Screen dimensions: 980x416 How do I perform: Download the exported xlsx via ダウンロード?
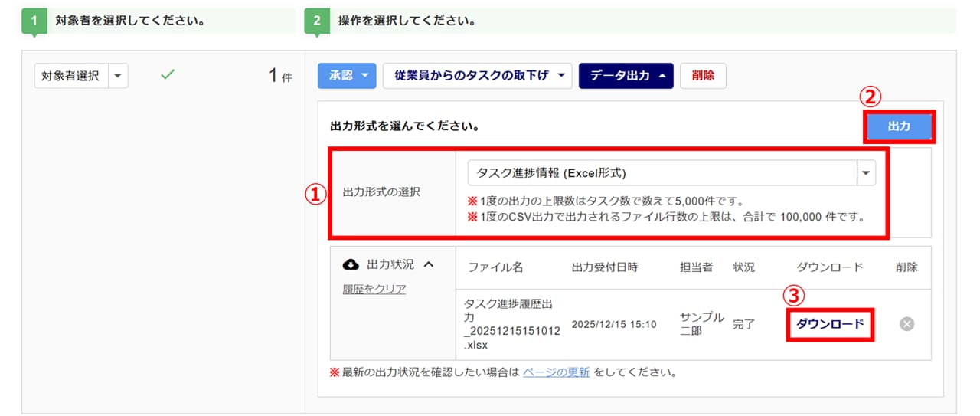pos(830,324)
